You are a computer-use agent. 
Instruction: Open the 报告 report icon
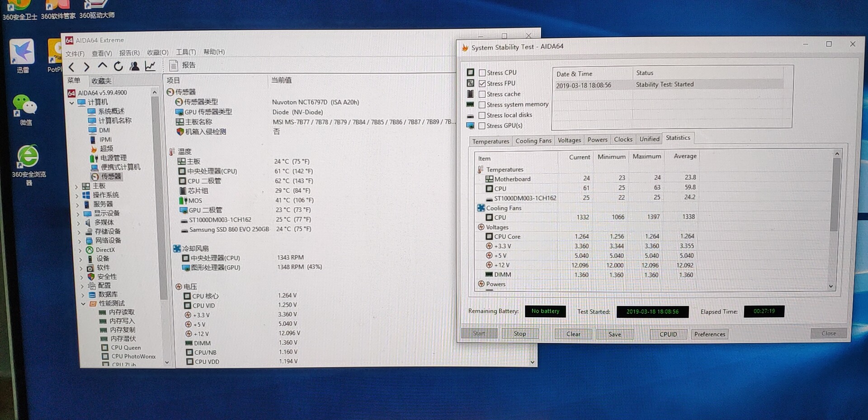(x=174, y=66)
